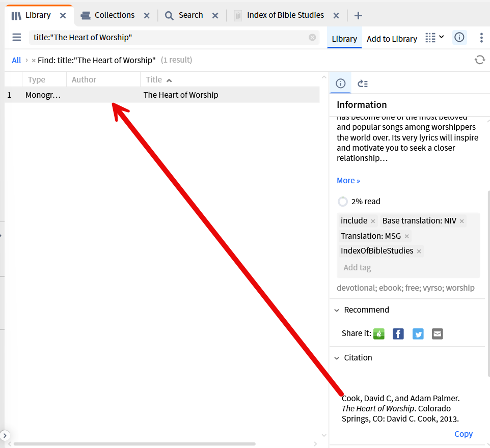Switch to the Search tab
Viewport: 490px width, 448px height.
(184, 15)
